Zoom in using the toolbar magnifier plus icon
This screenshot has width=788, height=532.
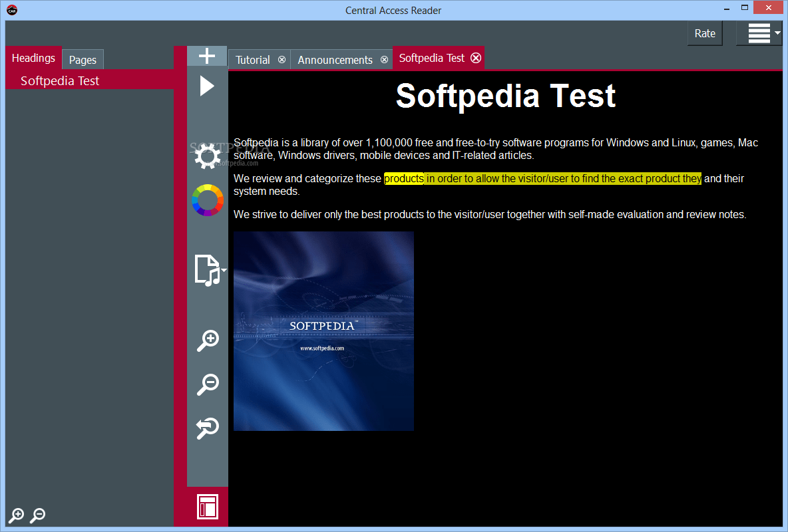(207, 340)
